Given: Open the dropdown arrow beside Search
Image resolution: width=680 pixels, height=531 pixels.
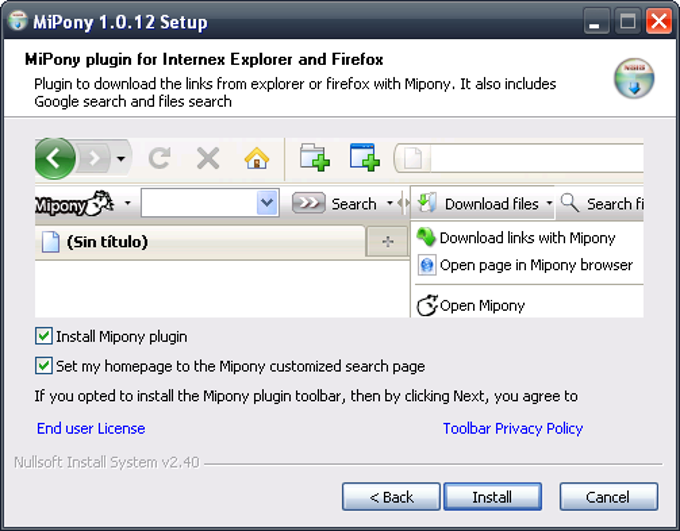Looking at the screenshot, I should pyautogui.click(x=390, y=203).
